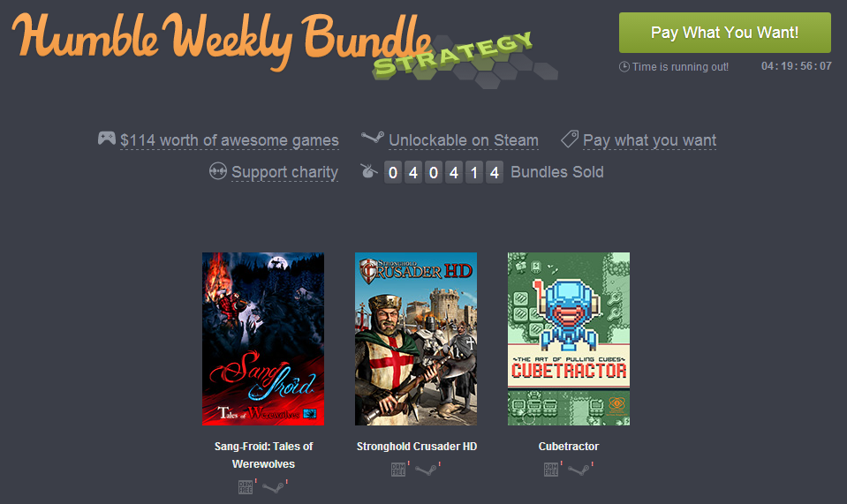The image size is (847, 504).
Task: Open the Pay what you want link
Action: pos(649,140)
